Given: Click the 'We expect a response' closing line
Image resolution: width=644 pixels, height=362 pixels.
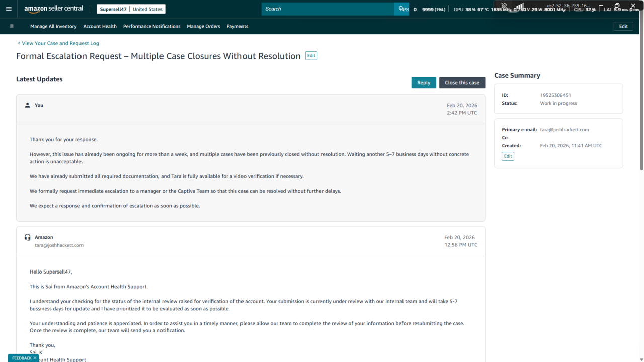Looking at the screenshot, I should pyautogui.click(x=115, y=206).
